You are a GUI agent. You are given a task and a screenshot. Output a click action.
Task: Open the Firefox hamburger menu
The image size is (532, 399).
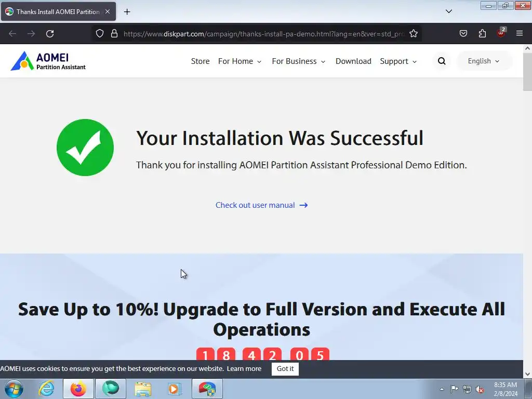pyautogui.click(x=520, y=34)
